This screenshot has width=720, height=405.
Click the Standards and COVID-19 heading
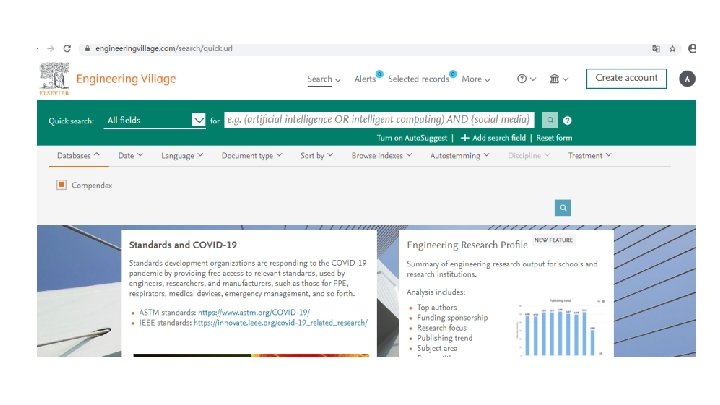click(x=183, y=245)
